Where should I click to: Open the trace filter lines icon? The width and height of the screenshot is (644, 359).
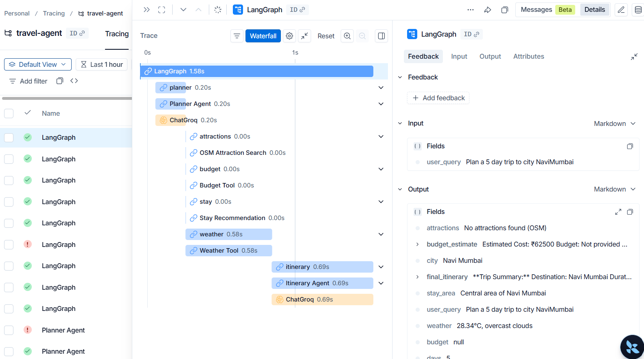(x=237, y=36)
